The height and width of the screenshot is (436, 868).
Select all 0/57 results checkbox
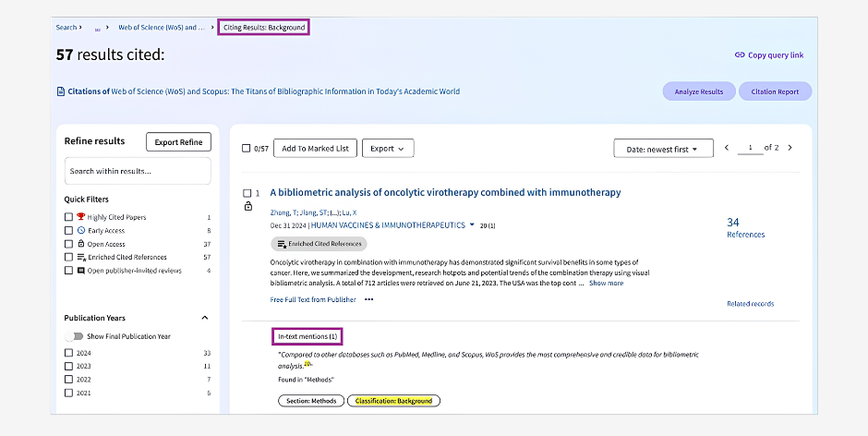click(247, 149)
